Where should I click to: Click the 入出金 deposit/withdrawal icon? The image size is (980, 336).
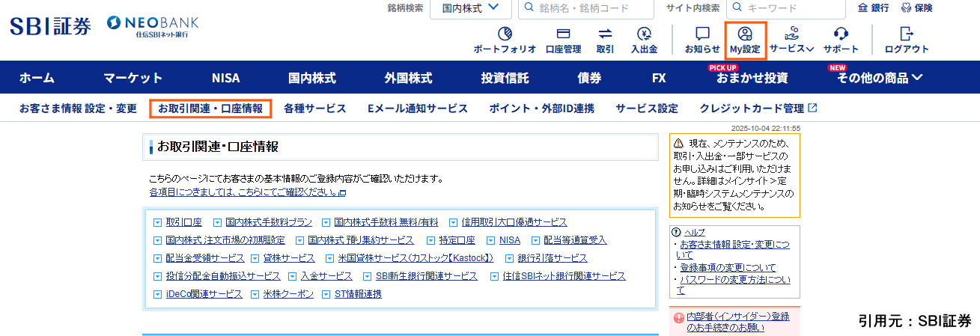(x=644, y=34)
